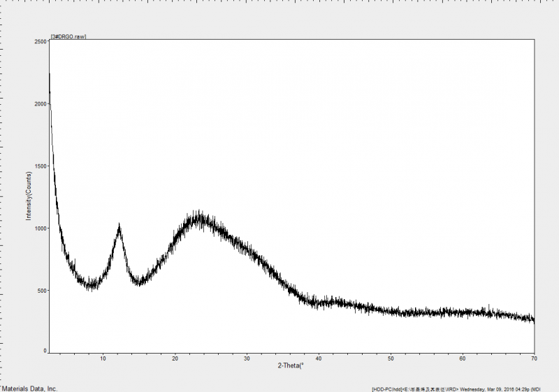Click the 2500 value on intensity axis
Image resolution: width=559 pixels, height=392 pixels.
(x=41, y=42)
